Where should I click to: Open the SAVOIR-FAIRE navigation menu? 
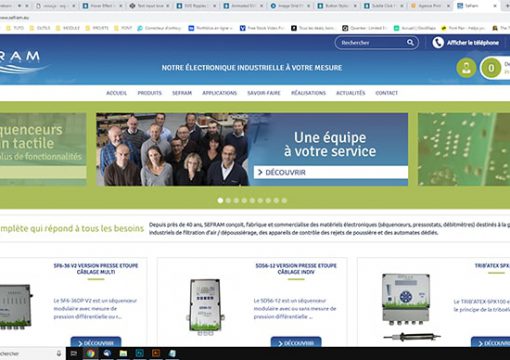(x=264, y=93)
